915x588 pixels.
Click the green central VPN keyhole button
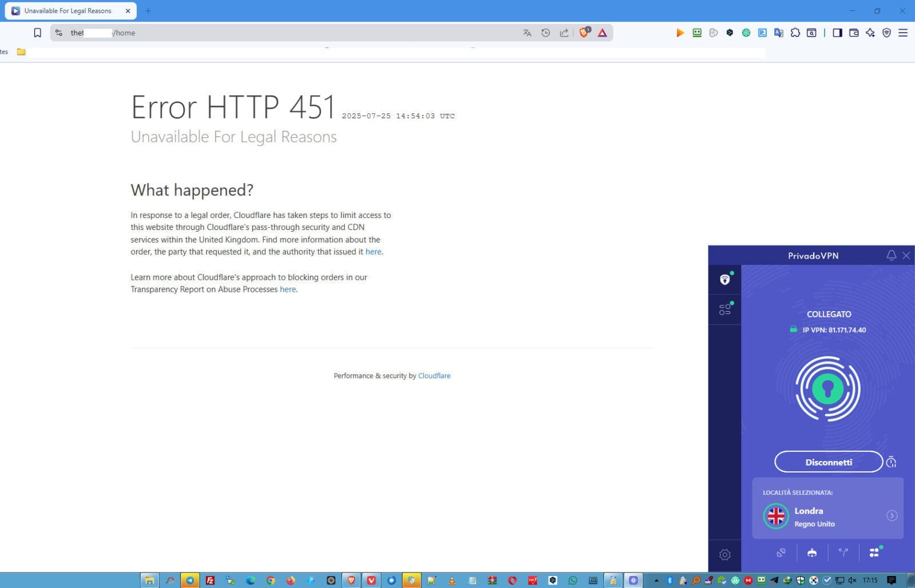[828, 388]
